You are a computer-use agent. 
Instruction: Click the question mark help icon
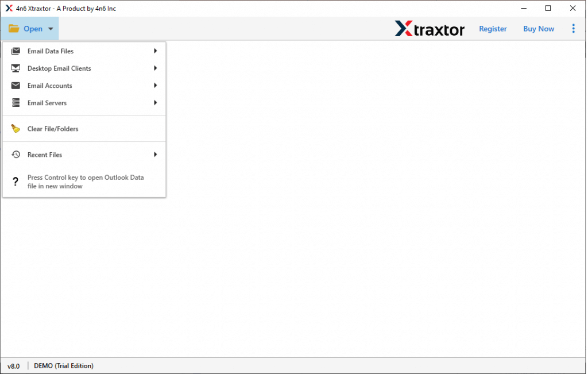pos(16,181)
